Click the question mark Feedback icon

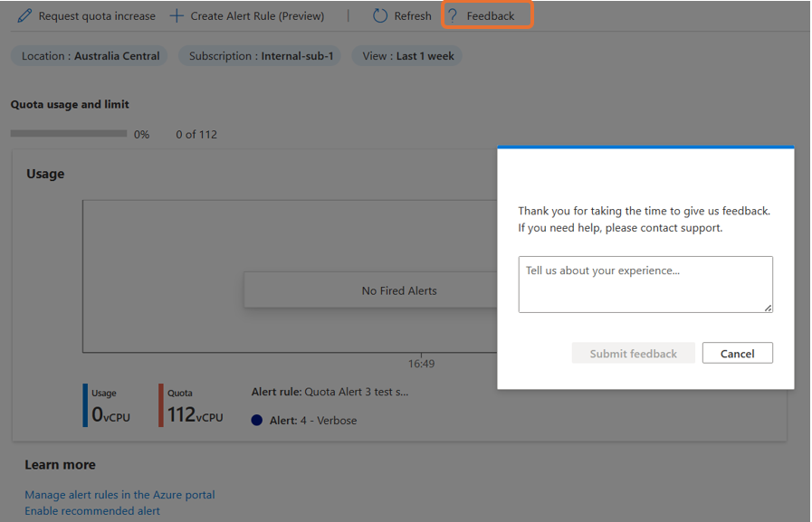453,15
